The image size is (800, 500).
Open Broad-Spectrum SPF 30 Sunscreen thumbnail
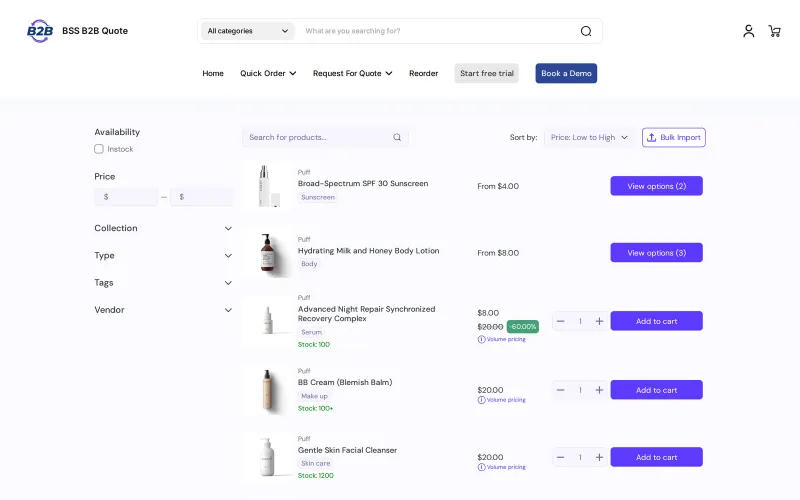[268, 186]
